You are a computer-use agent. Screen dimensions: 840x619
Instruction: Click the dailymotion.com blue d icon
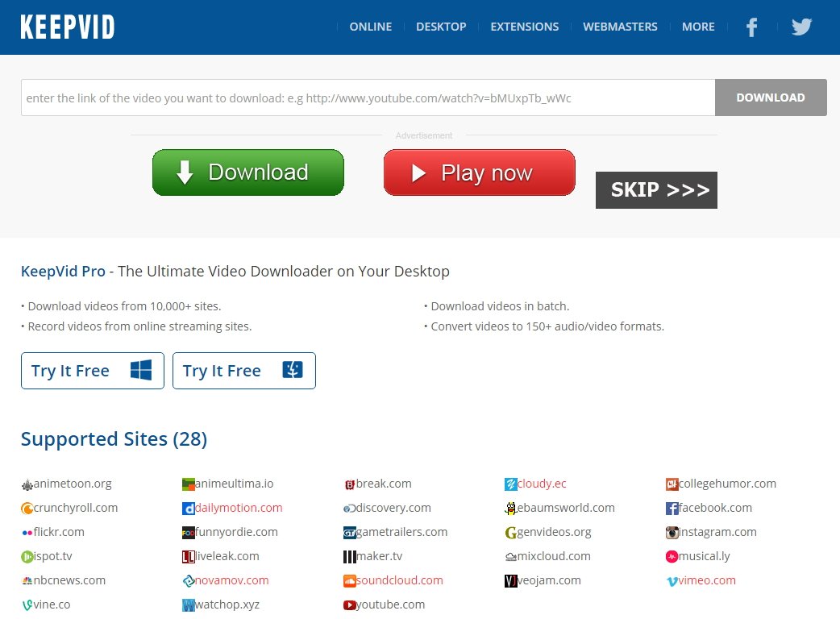point(189,509)
